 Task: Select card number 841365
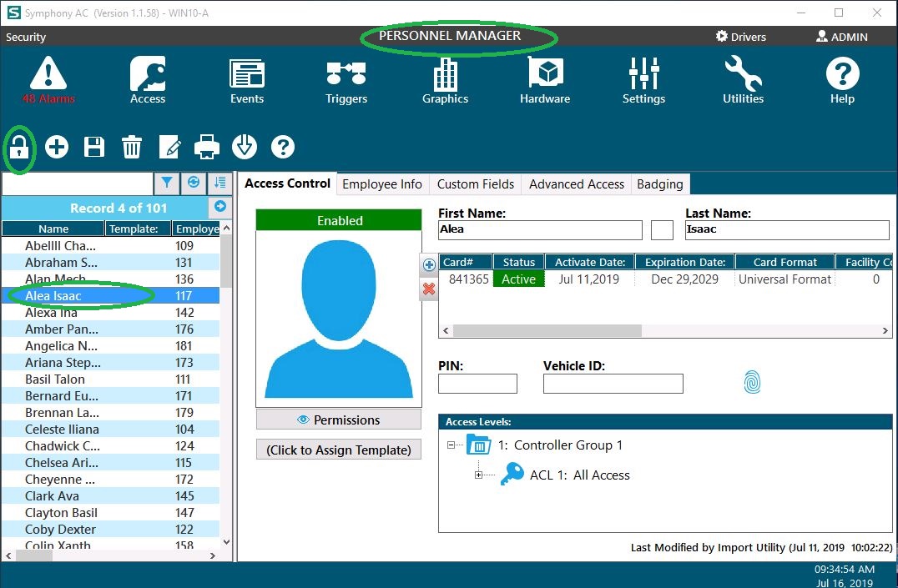[x=468, y=279]
